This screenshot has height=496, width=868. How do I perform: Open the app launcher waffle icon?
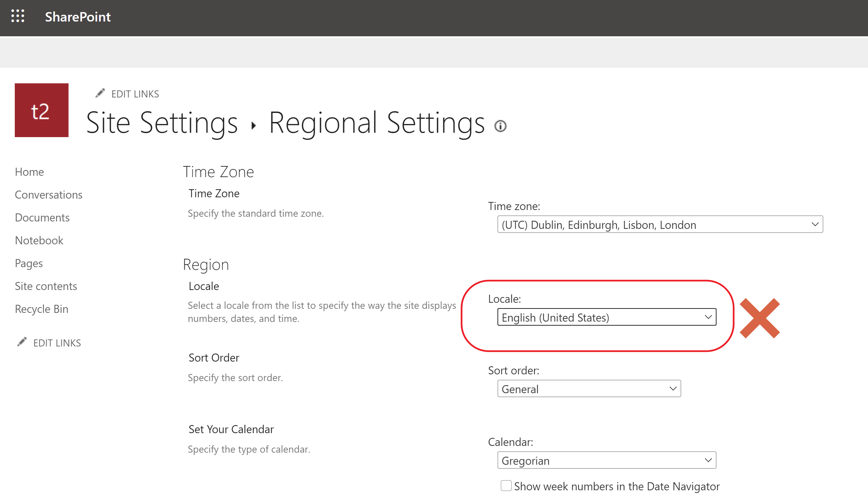tap(18, 16)
